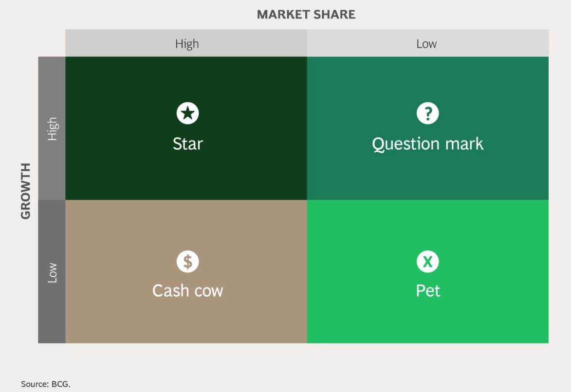Viewport: 571px width, 392px height.
Task: Click the "BCG." name in the footnote
Action: [x=61, y=384]
